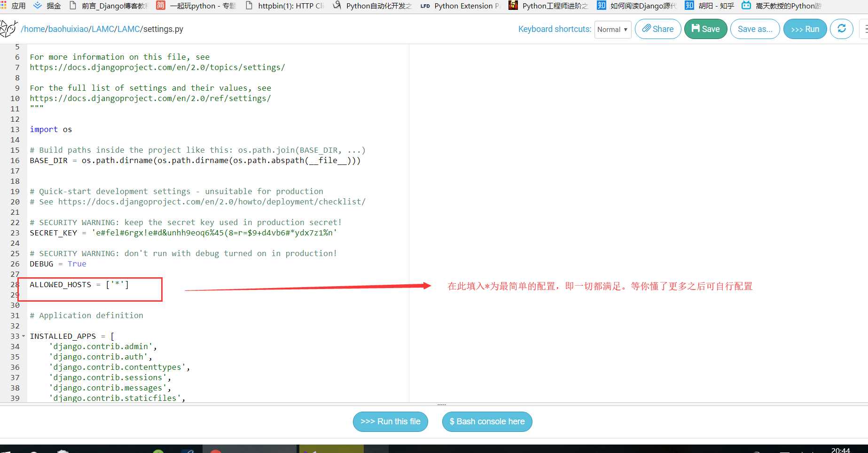Image resolution: width=868 pixels, height=453 pixels.
Task: Share the file with the paperclip button
Action: 658,29
